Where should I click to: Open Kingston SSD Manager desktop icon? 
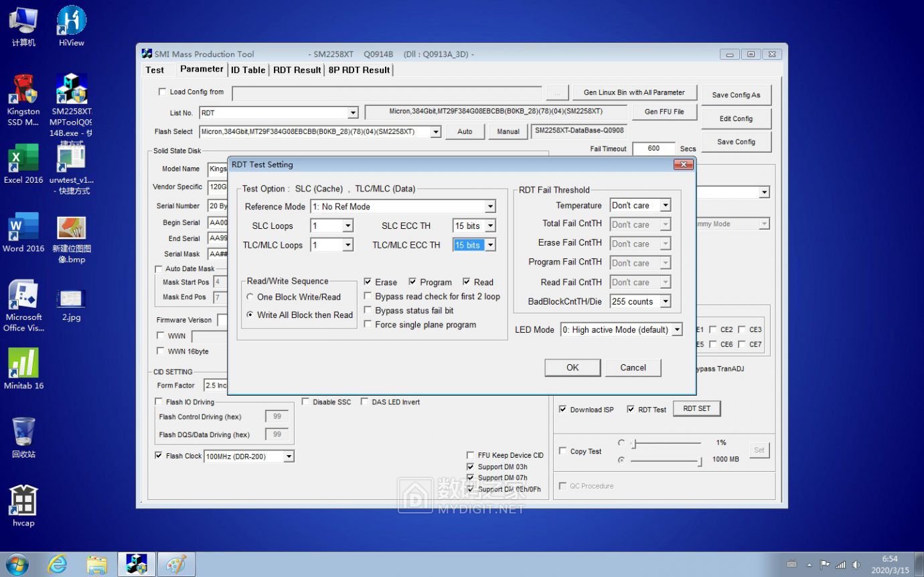[x=23, y=90]
